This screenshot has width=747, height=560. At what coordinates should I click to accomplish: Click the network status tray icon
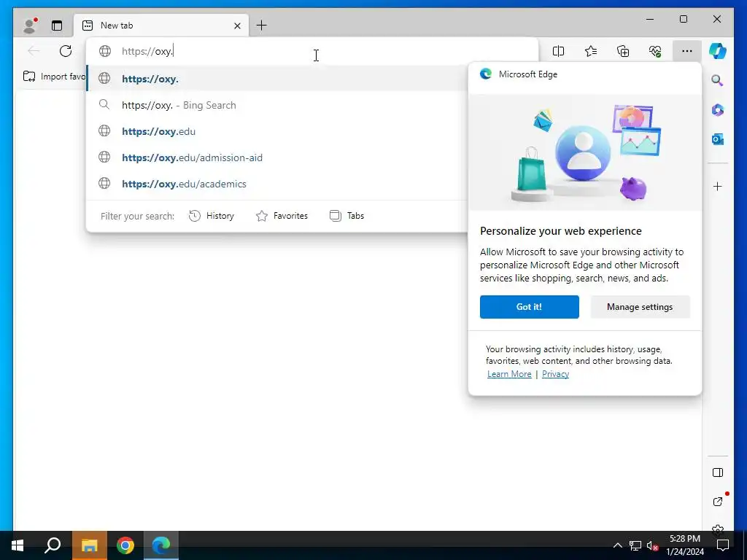(x=635, y=545)
